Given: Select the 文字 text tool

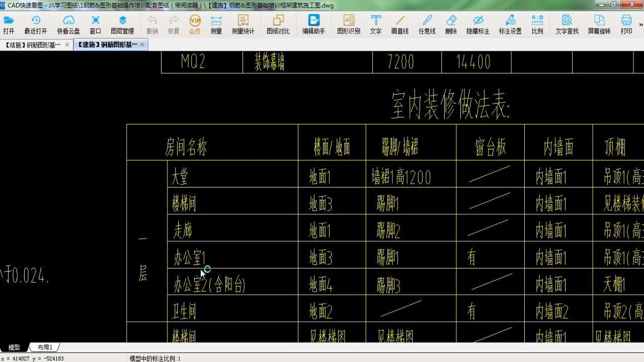Looking at the screenshot, I should pyautogui.click(x=376, y=24).
